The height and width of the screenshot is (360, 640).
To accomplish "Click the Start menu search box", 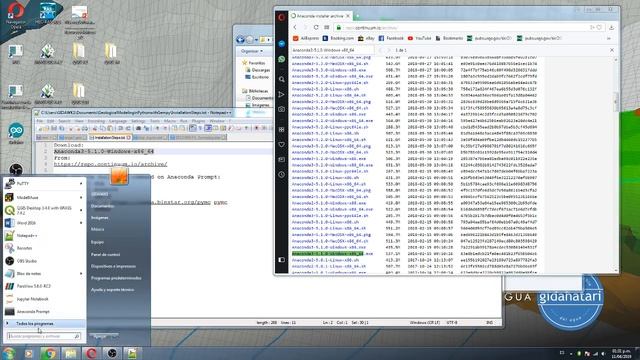I will 43,336.
